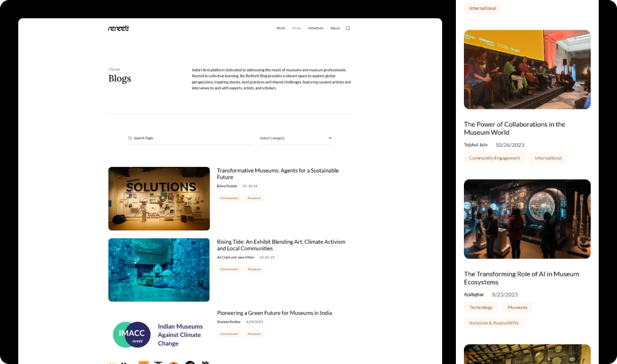Select the Inclusion & Accessibility tag
This screenshot has height=364, width=617.
494,323
